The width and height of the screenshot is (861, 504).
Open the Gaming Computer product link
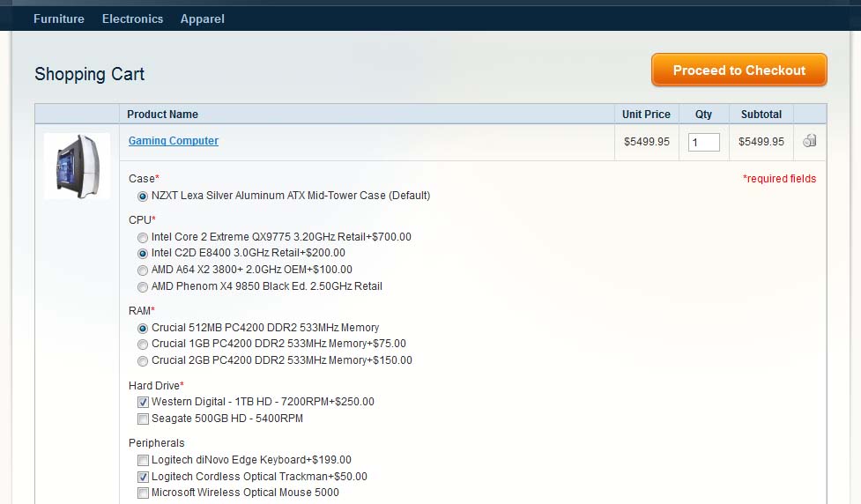174,141
